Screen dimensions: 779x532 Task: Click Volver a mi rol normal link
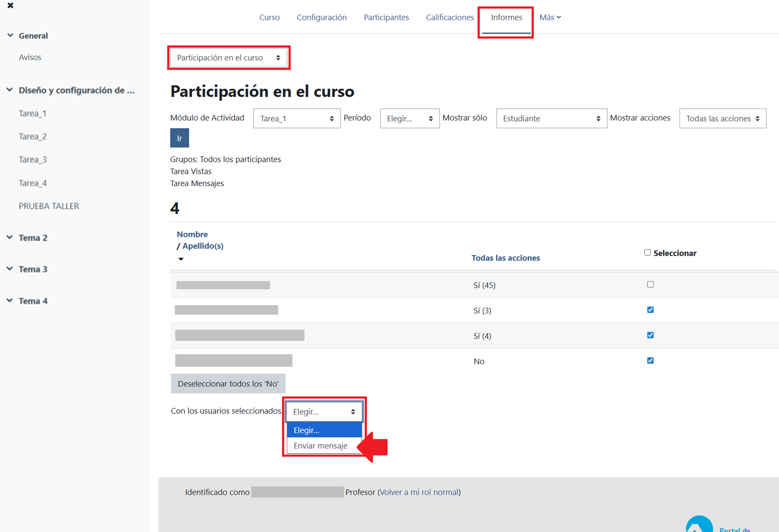click(419, 492)
